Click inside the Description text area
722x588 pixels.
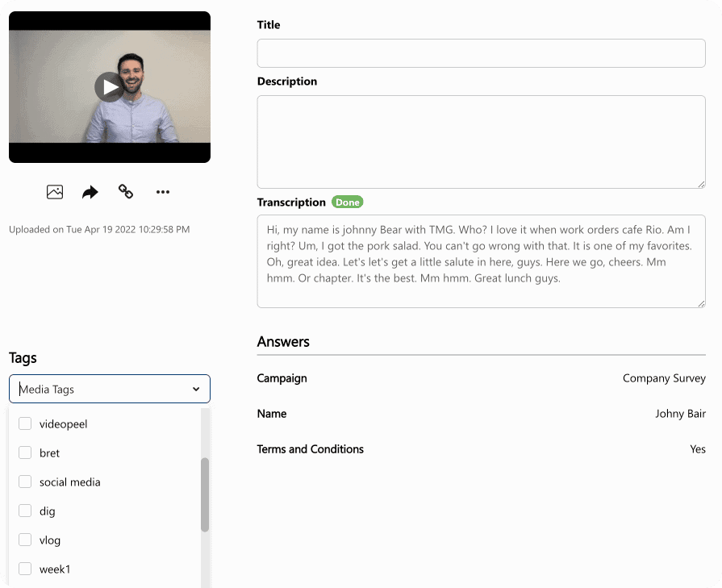tap(481, 142)
